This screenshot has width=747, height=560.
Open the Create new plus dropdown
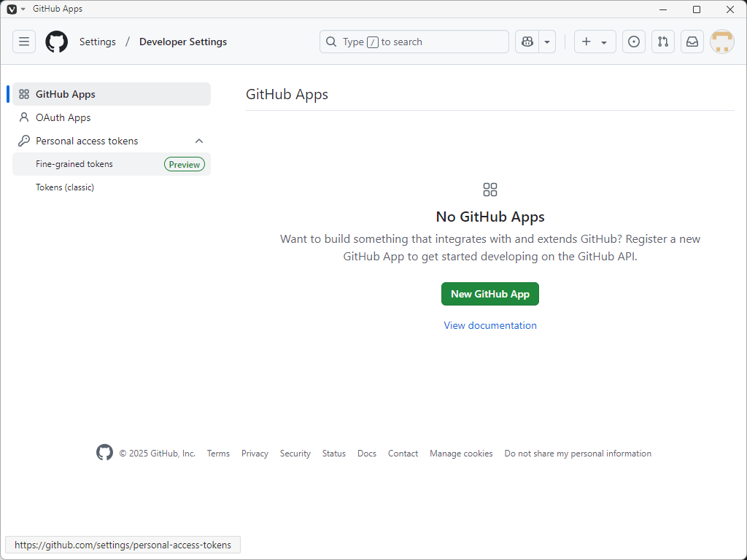(595, 42)
